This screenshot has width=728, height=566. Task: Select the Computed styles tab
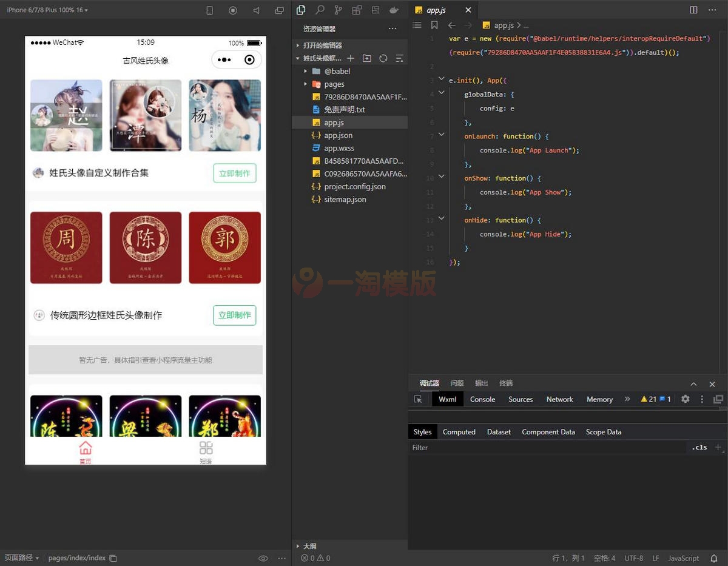click(459, 432)
